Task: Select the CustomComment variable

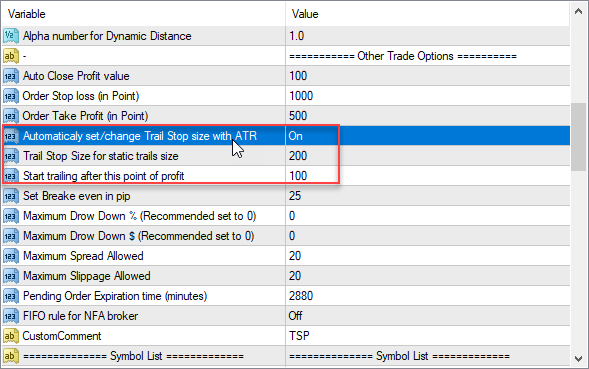Action: click(62, 336)
